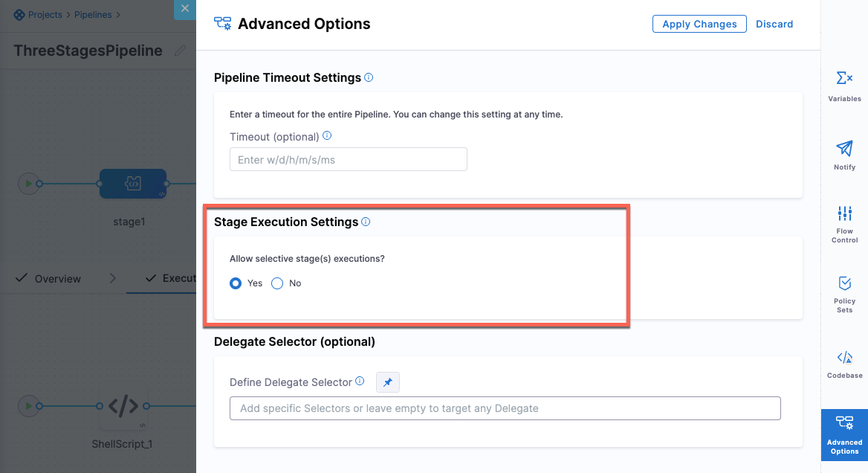Select Yes for selective stage executions
Screen dimensions: 868x473
point(236,283)
